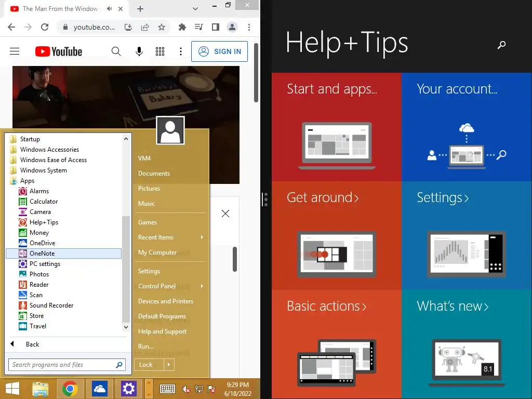Search within Help+Tips using the magnifier

pos(501,45)
